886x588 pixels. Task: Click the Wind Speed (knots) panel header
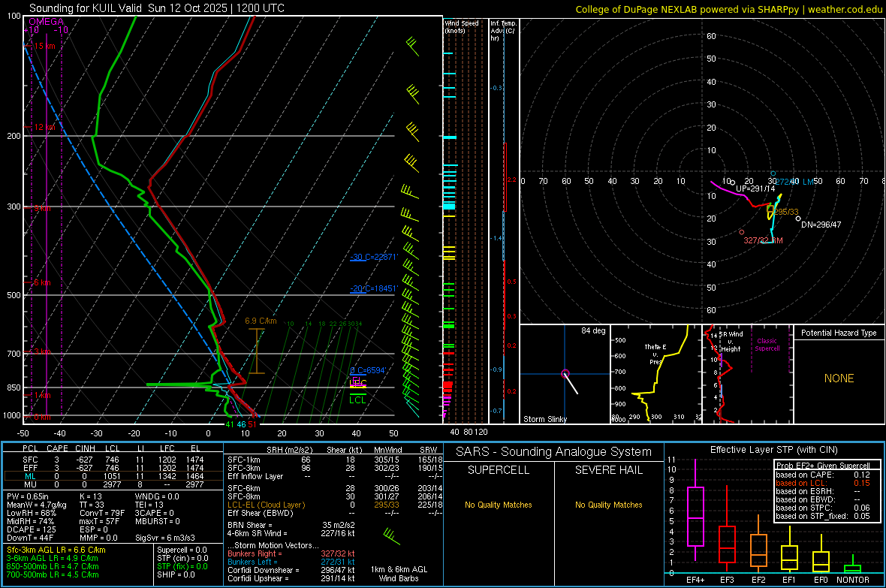462,26
